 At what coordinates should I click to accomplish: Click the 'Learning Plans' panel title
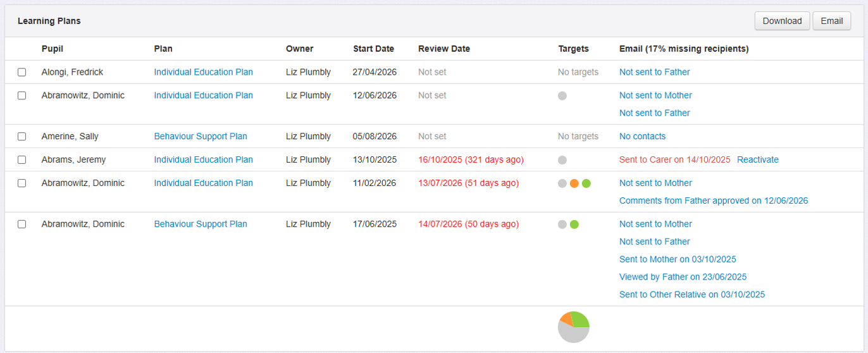point(49,21)
